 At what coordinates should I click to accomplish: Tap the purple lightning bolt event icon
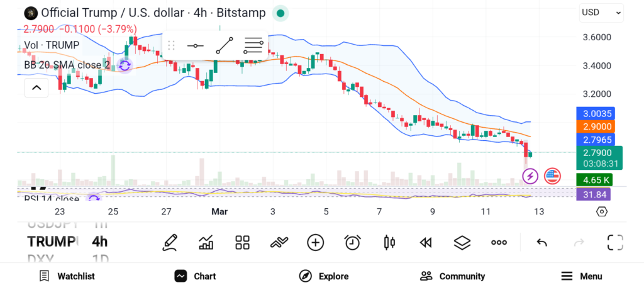[x=530, y=176]
